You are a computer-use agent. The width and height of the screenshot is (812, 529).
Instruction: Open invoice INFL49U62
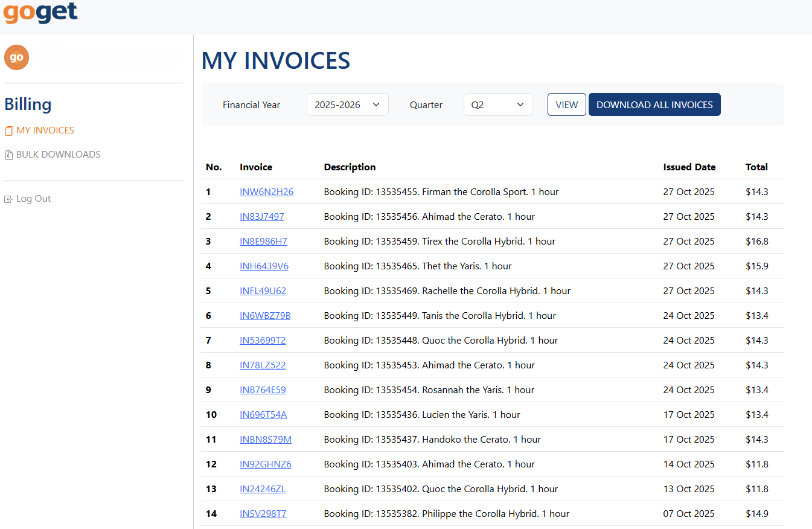tap(263, 291)
